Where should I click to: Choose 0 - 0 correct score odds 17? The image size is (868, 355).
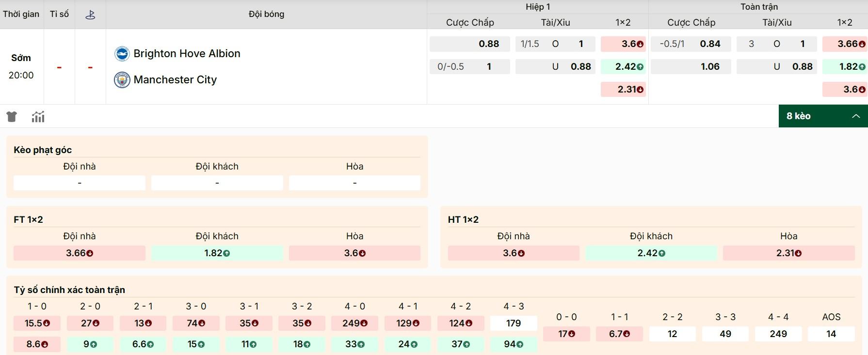566,334
